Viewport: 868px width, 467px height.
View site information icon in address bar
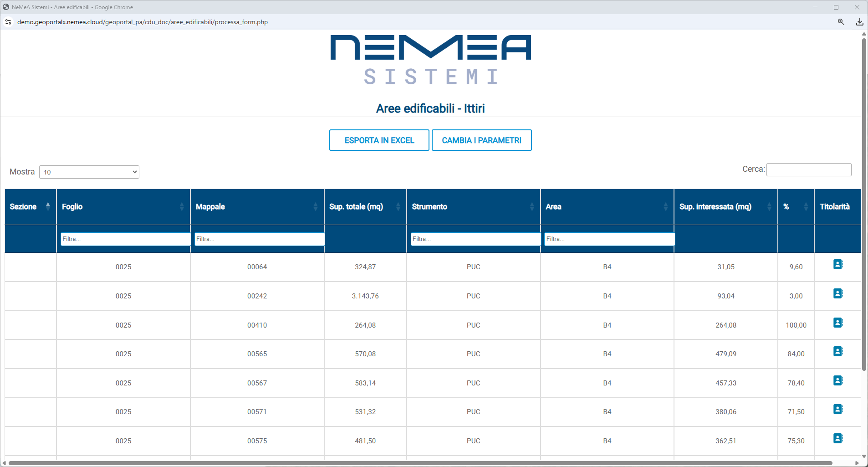(8, 22)
